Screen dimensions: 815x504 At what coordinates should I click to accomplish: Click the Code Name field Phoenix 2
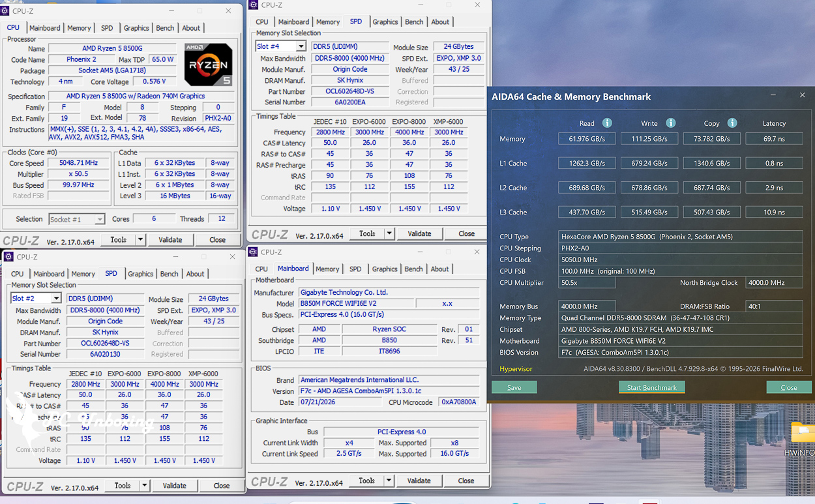pos(81,59)
